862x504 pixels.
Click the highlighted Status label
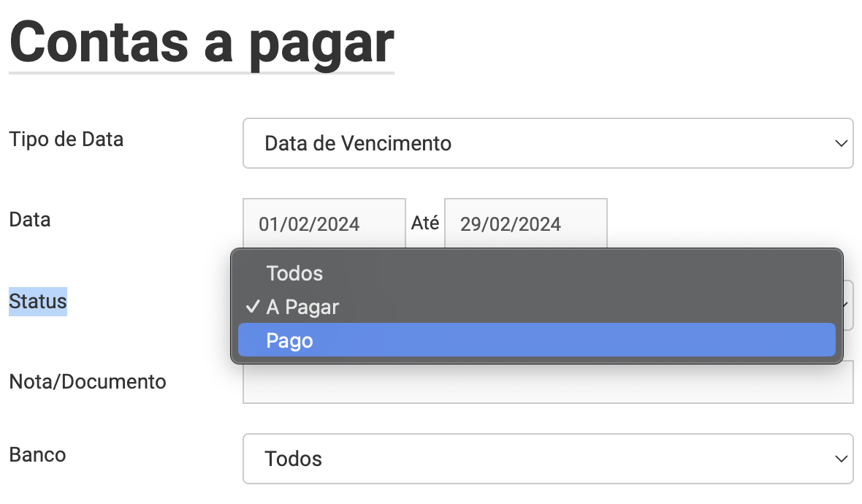(38, 301)
